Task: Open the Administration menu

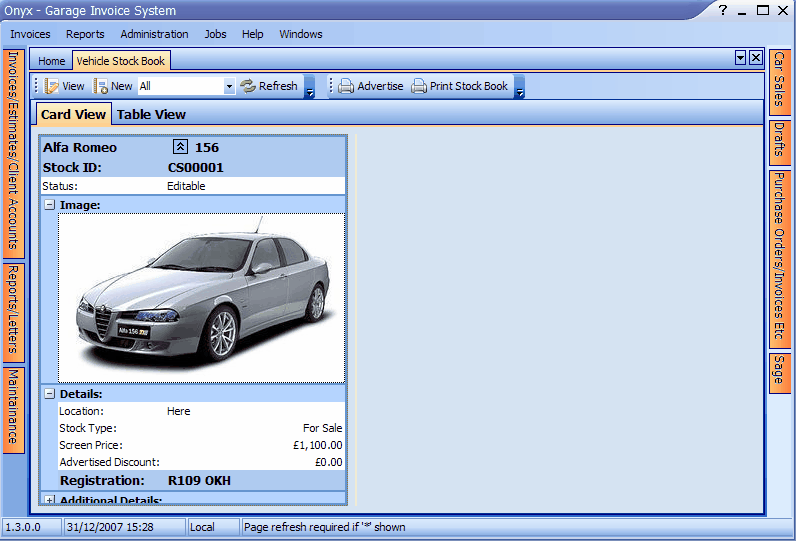Action: (154, 34)
